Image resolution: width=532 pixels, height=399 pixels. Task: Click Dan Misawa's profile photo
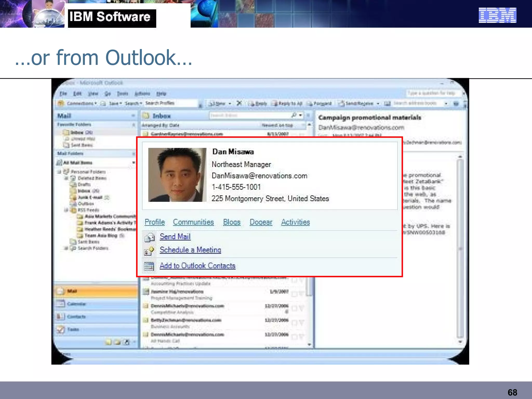(x=177, y=175)
